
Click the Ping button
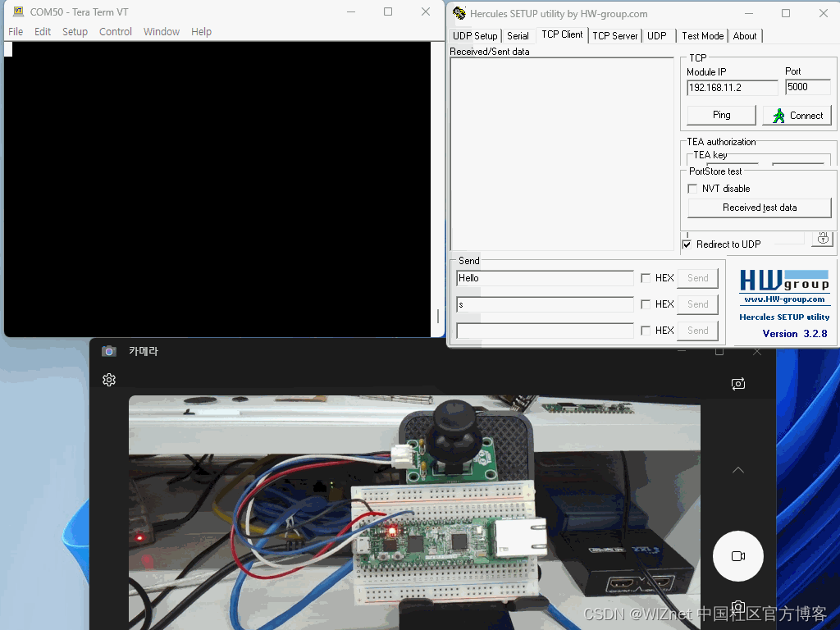(x=720, y=115)
